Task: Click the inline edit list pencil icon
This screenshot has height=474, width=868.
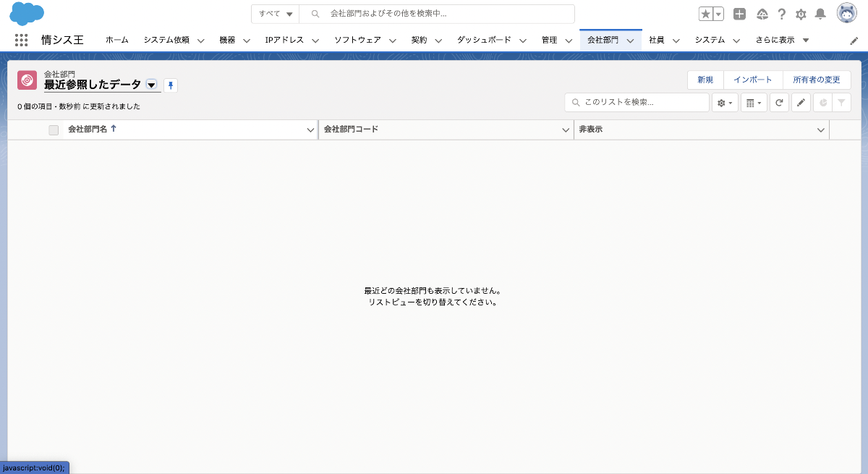Action: point(801,103)
